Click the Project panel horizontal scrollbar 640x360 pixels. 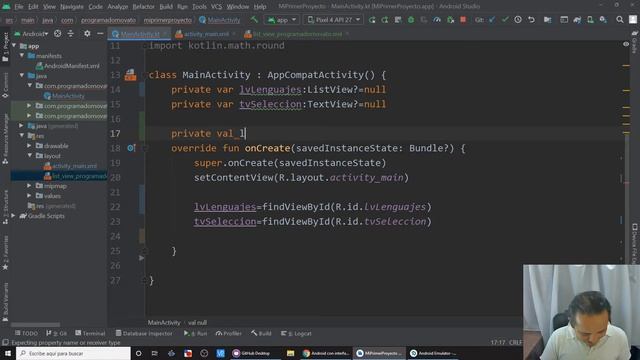tap(36, 325)
